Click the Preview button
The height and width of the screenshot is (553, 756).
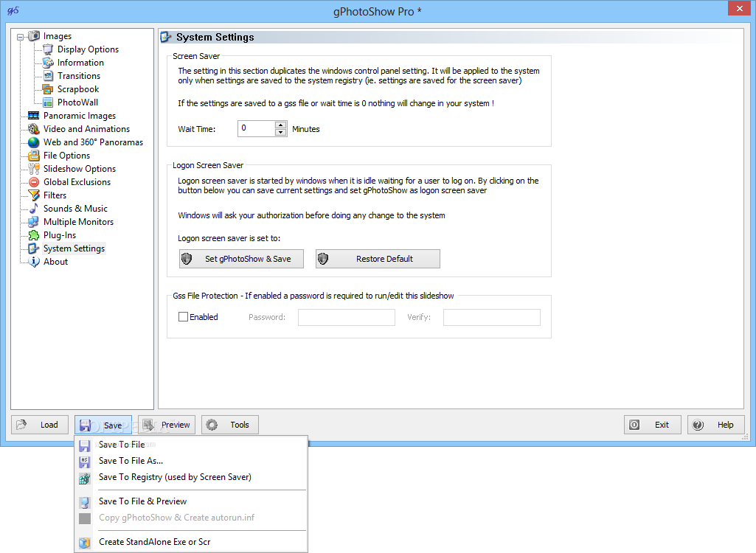coord(167,425)
